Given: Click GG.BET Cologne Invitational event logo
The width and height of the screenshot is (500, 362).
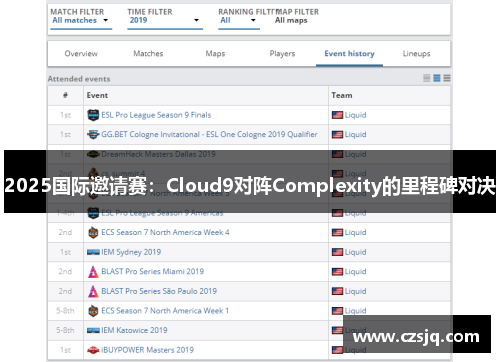Looking at the screenshot, I should tap(93, 134).
